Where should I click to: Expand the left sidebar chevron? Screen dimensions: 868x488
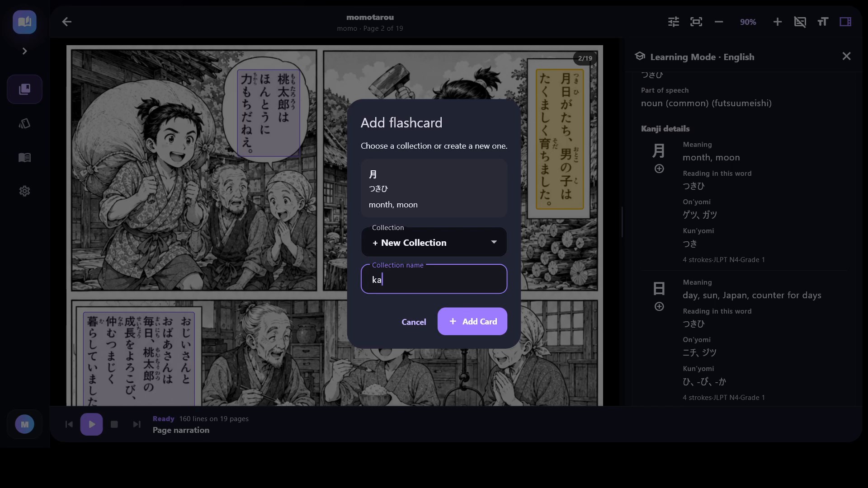point(25,51)
